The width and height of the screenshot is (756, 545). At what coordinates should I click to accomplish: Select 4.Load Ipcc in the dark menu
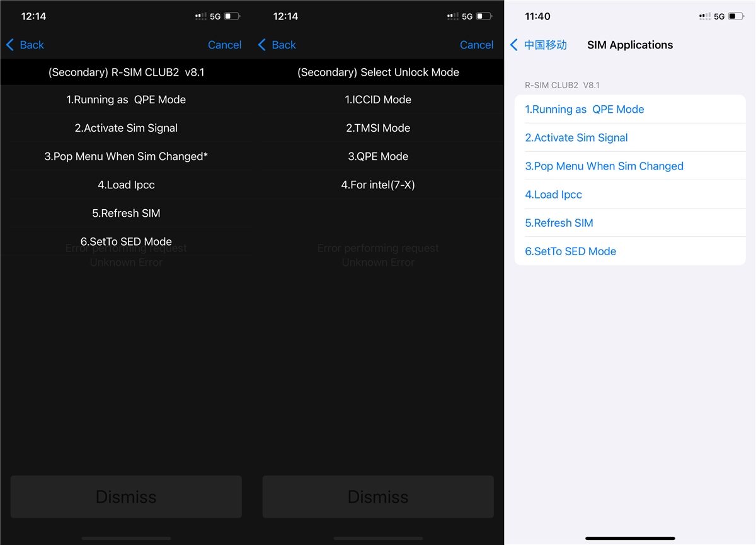[126, 185]
